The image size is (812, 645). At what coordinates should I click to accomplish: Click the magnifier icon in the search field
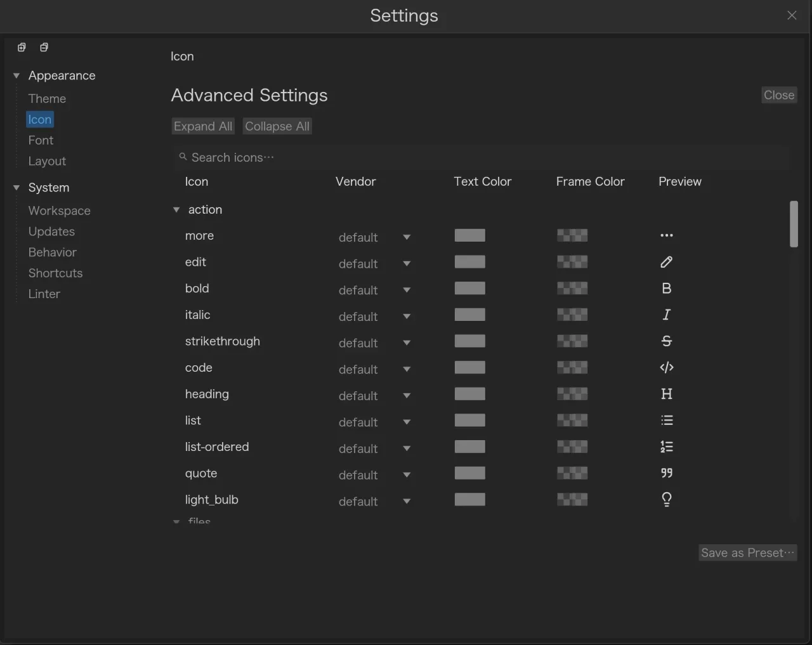(183, 157)
